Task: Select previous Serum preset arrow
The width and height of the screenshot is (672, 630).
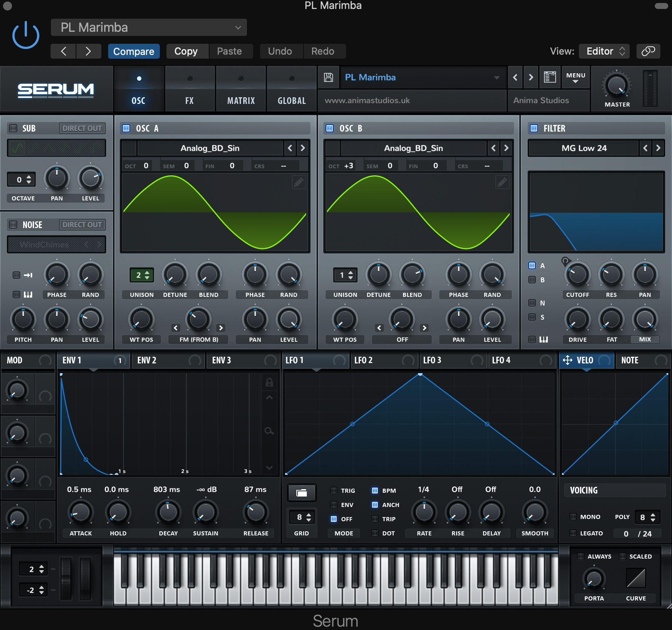Action: click(x=515, y=77)
